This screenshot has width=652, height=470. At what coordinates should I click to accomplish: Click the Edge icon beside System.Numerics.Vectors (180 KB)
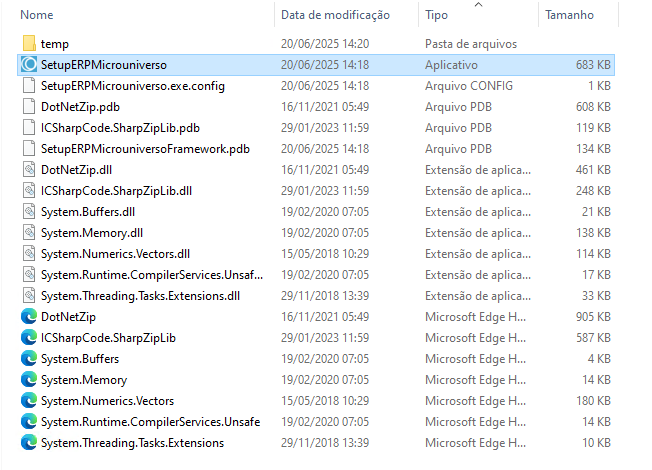[29, 401]
